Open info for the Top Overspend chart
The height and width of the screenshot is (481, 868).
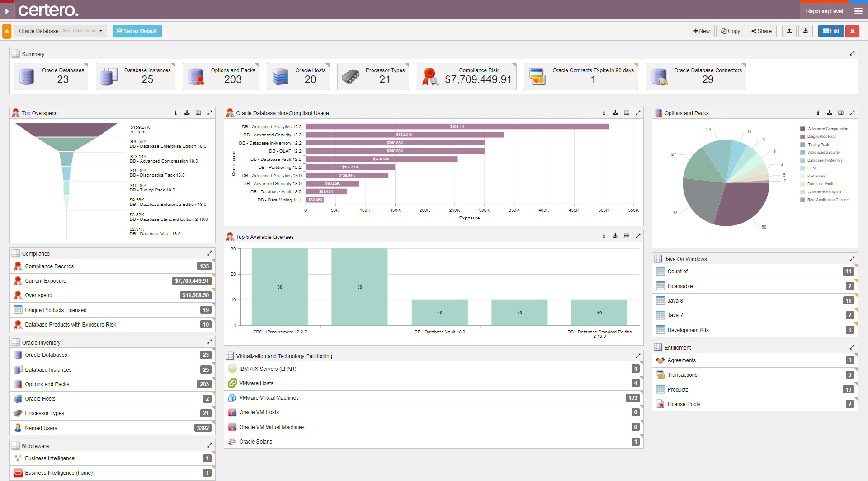pos(175,113)
